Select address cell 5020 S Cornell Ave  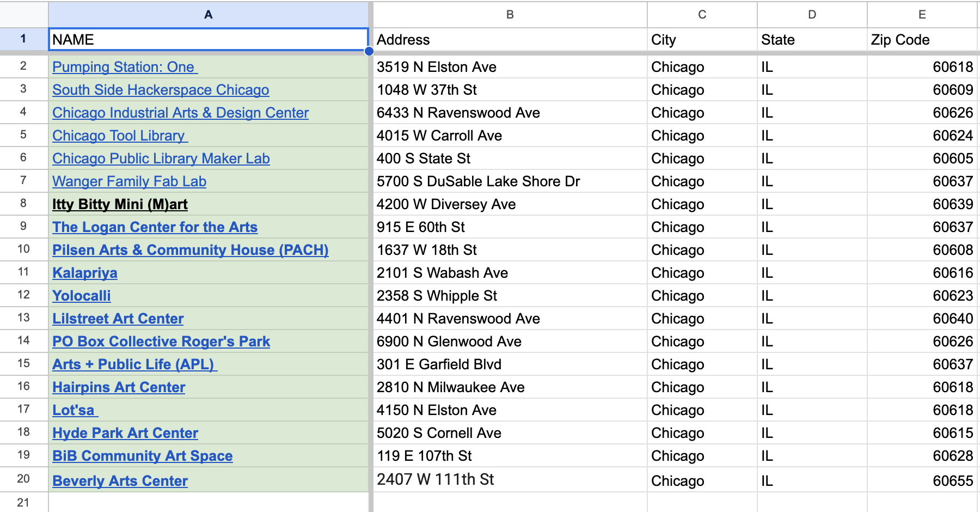point(510,433)
